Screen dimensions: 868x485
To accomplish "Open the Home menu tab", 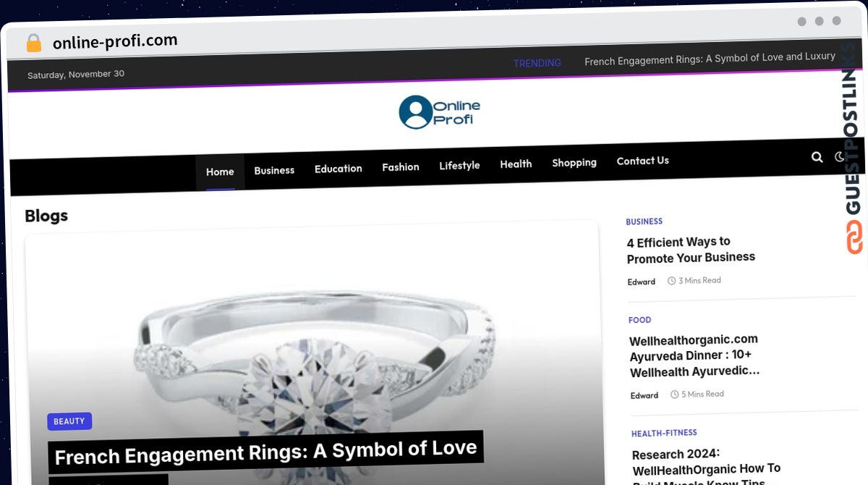I will point(220,172).
